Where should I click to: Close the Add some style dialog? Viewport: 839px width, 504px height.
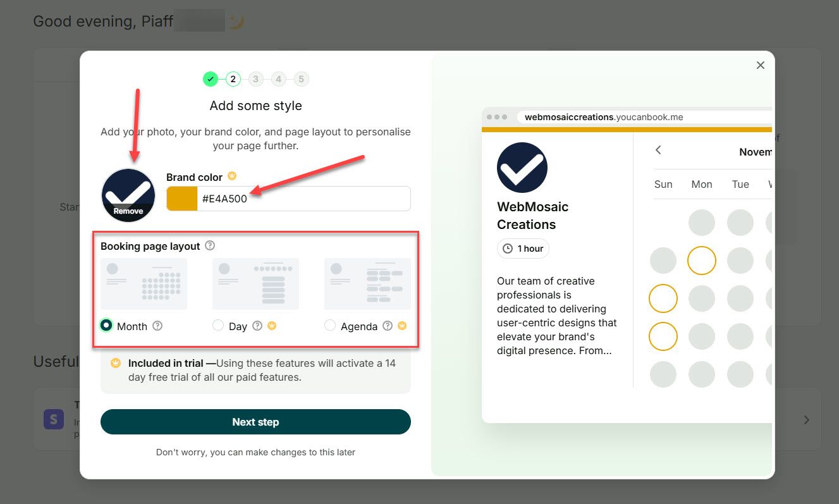tap(760, 65)
